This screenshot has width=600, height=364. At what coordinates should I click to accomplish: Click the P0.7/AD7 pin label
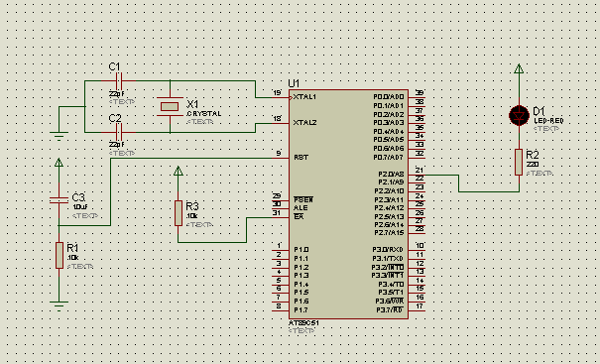pos(389,157)
